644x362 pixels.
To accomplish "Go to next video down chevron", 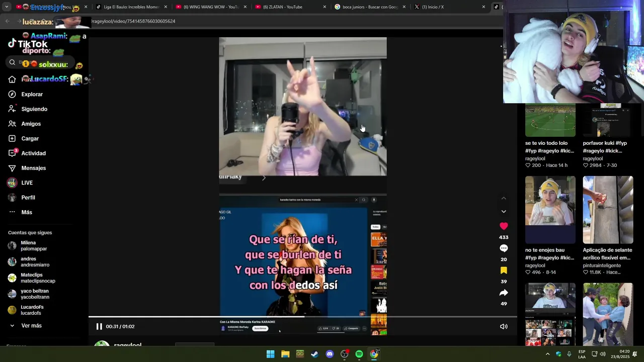I will tap(504, 212).
